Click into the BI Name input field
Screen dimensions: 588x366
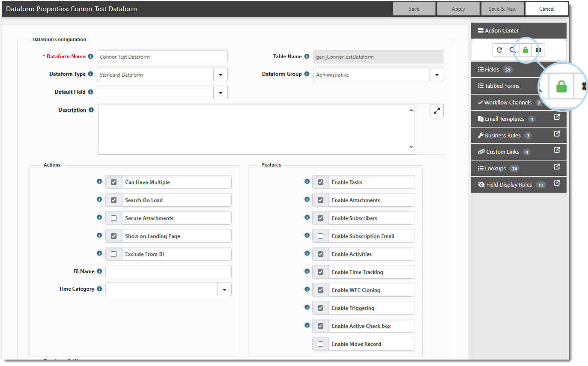[x=168, y=272]
